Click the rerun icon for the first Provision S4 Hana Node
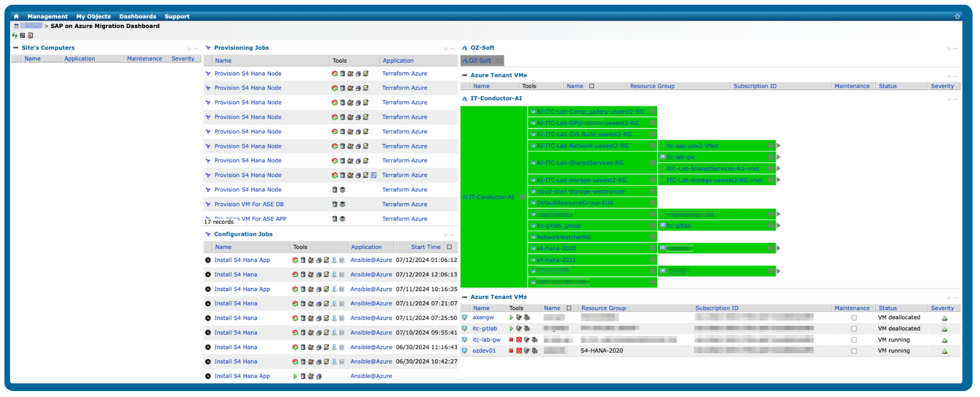Screen dimensions: 980x397 click(335, 74)
